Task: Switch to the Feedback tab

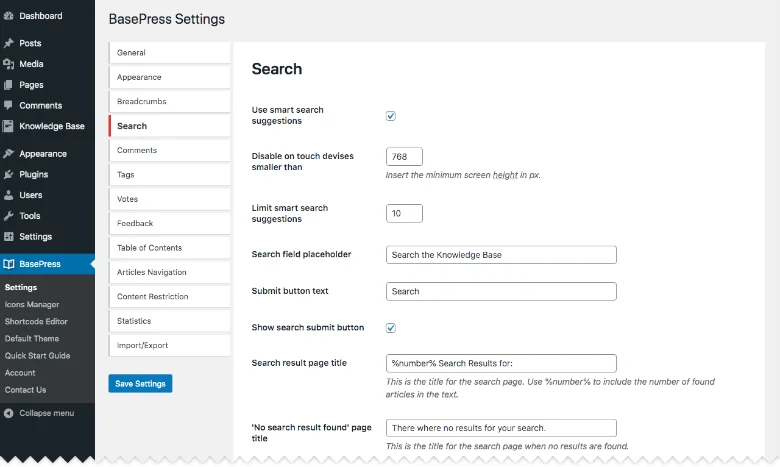Action: click(x=170, y=223)
